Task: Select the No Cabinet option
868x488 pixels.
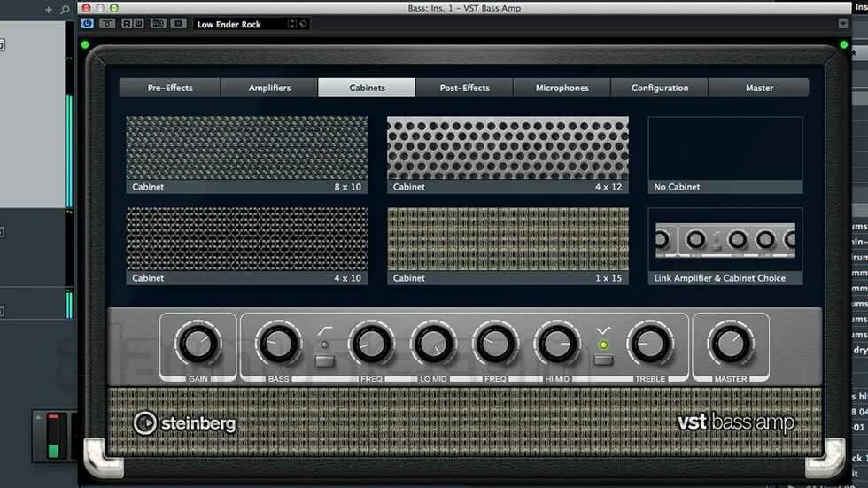Action: pyautogui.click(x=725, y=154)
